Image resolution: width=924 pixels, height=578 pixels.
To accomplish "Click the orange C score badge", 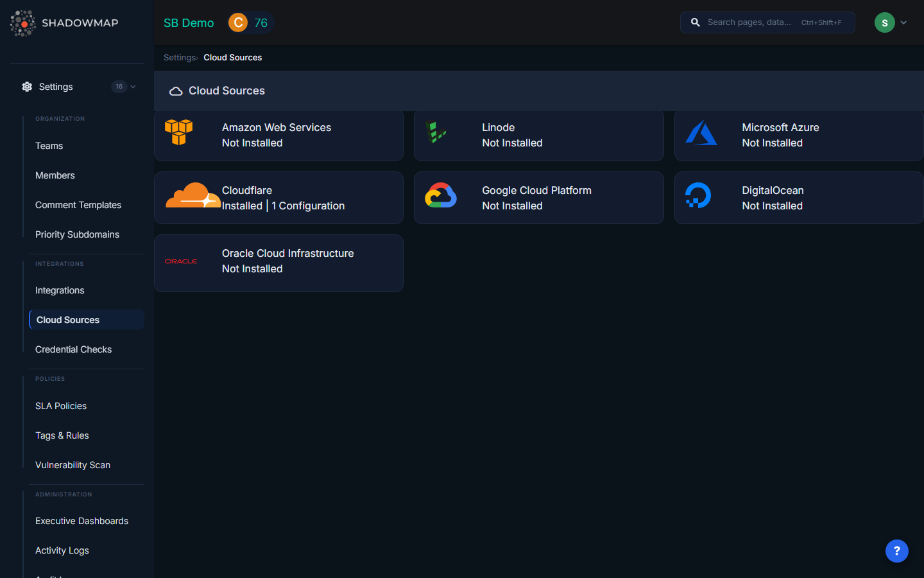I will [x=237, y=22].
